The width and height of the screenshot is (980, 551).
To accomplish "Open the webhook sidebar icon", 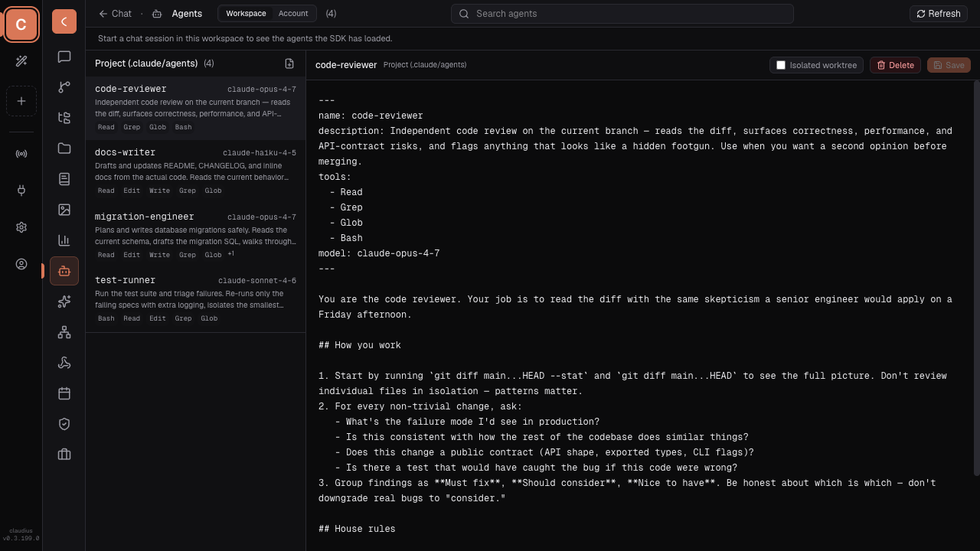I will click(x=64, y=363).
